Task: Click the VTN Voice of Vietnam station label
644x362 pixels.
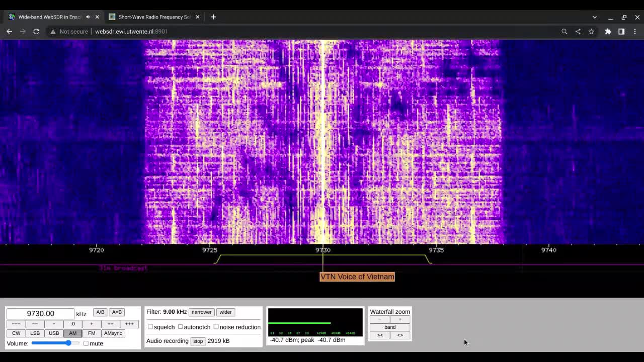Action: pyautogui.click(x=357, y=277)
